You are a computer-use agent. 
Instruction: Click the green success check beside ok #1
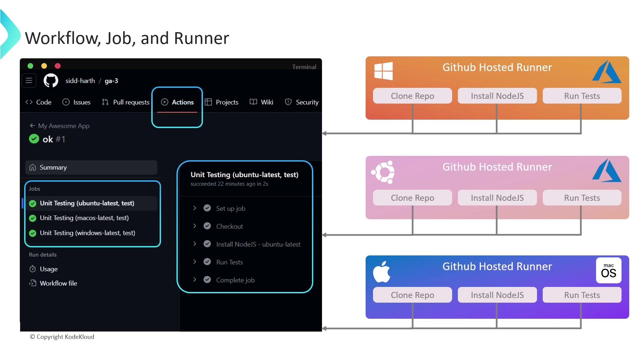coord(34,139)
